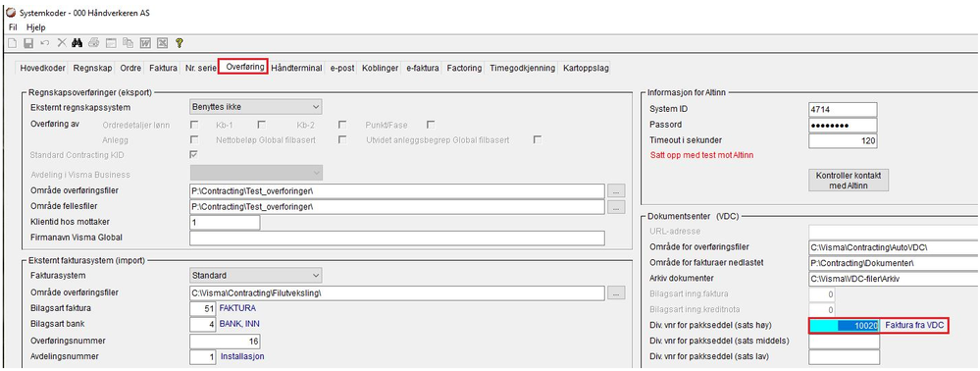Toggle the Punkt/Fase checkbox
The width and height of the screenshot is (980, 371).
[431, 125]
